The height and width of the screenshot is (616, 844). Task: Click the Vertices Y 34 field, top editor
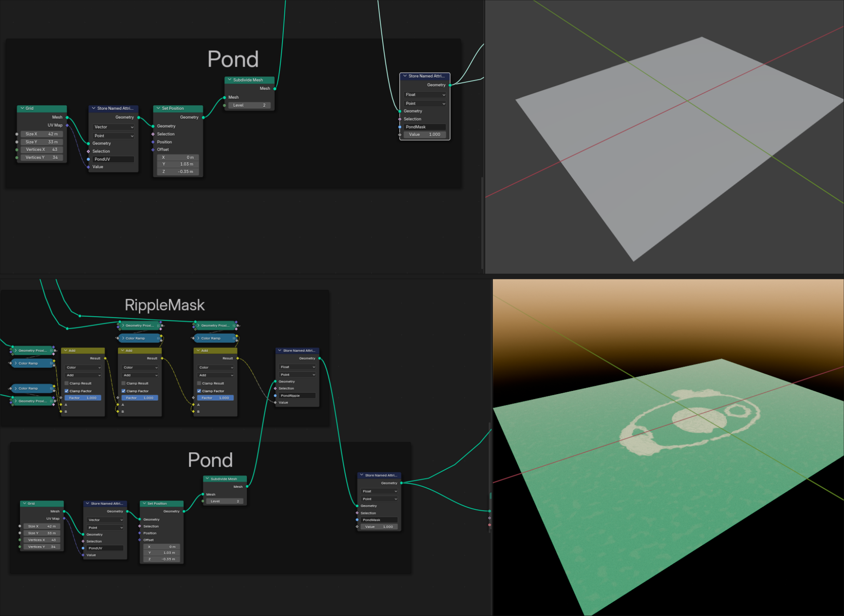[x=42, y=157]
